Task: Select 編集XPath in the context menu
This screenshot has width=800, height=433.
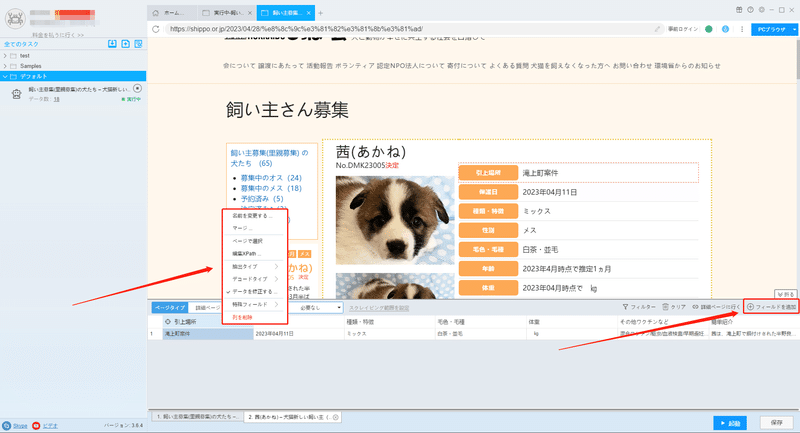Action: [254, 253]
